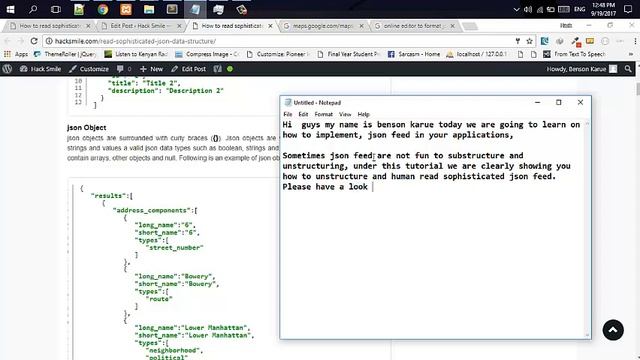Open 'localhost / 127.0.0.1' bookmark
The width and height of the screenshot is (640, 360).
tap(477, 54)
